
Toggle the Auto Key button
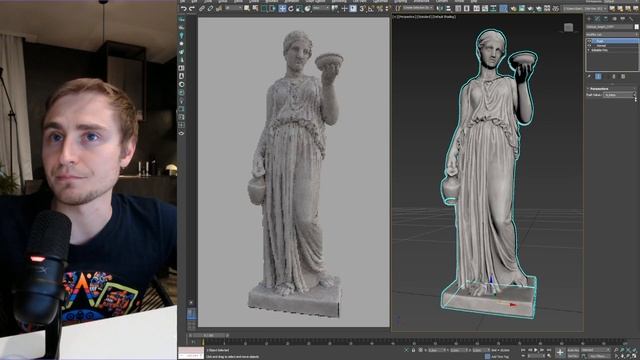click(573, 350)
